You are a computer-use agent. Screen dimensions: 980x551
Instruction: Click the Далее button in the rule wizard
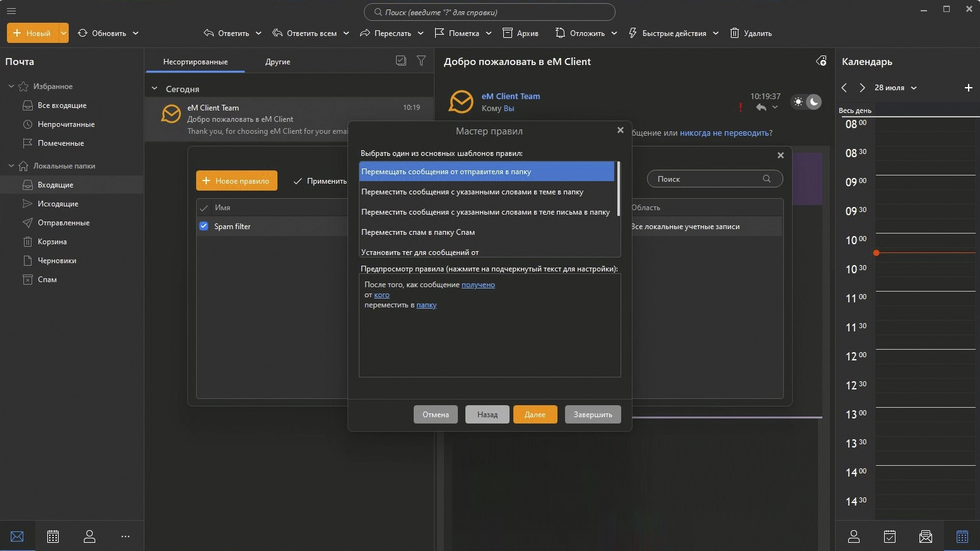(535, 414)
